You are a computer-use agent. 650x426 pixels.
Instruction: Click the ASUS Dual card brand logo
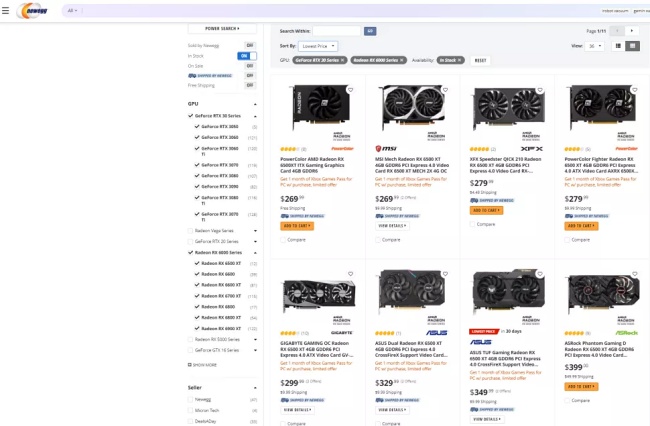(x=437, y=333)
